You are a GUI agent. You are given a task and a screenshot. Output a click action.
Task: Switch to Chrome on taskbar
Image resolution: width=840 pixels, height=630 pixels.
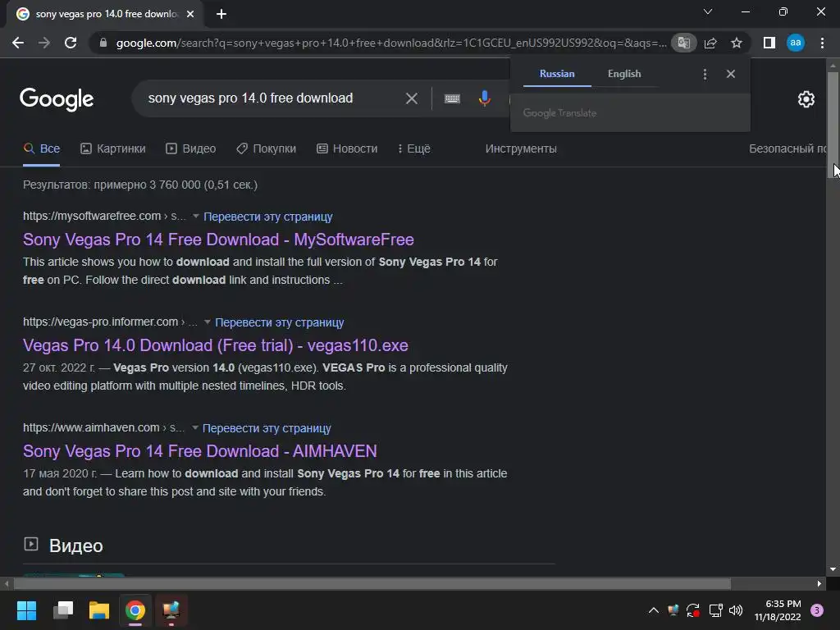[x=135, y=610]
